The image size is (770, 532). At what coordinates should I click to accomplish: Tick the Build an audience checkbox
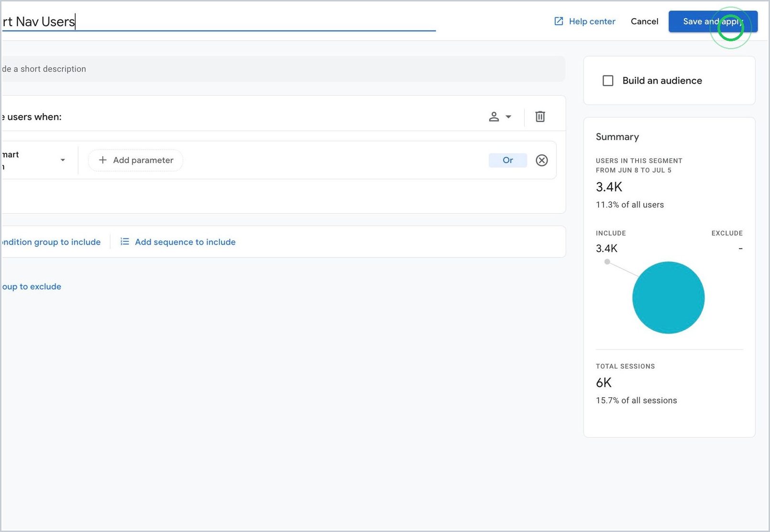[x=608, y=81]
